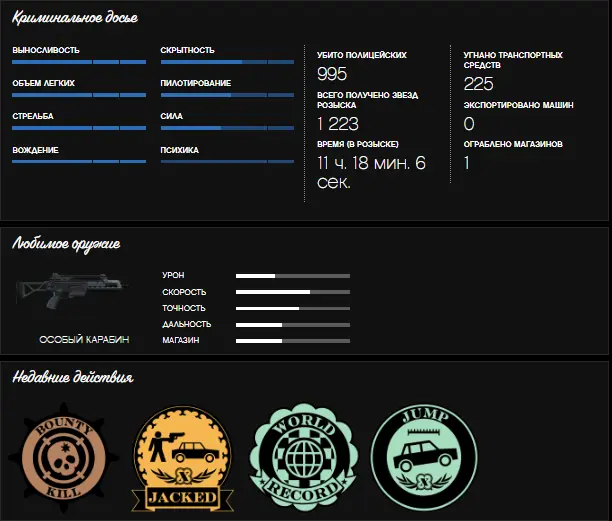Select the ПИЛОТИРОВАНИЕ skill bar
Screen dimensions: 612x521
click(227, 95)
